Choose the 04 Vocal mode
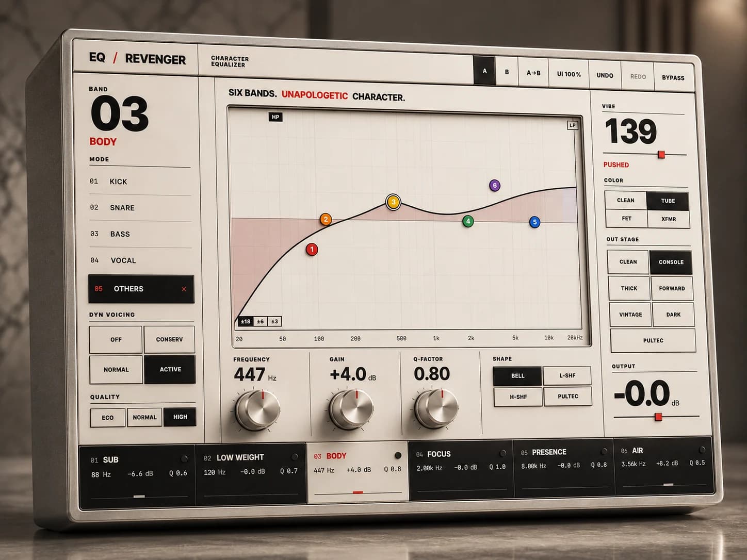Image resolution: width=747 pixels, height=560 pixels. 141,260
